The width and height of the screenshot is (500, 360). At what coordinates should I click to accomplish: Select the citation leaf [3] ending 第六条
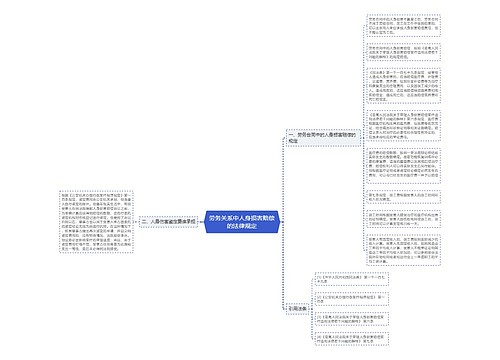click(352, 319)
